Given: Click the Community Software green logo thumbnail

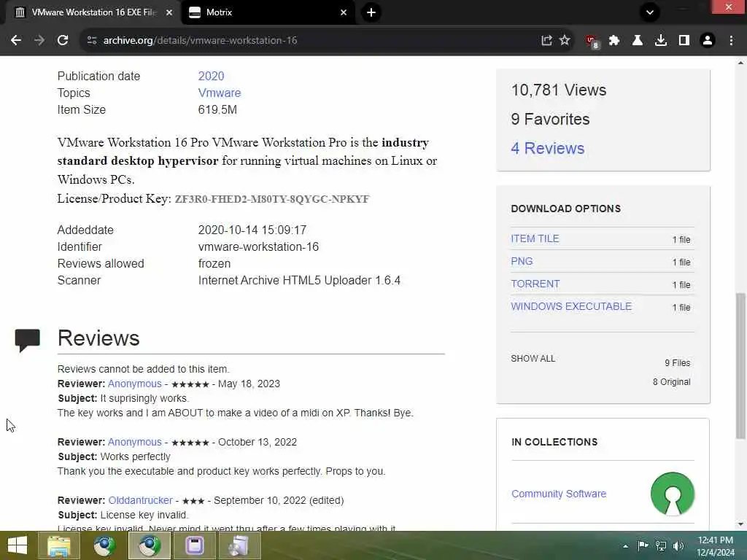Looking at the screenshot, I should click(672, 494).
